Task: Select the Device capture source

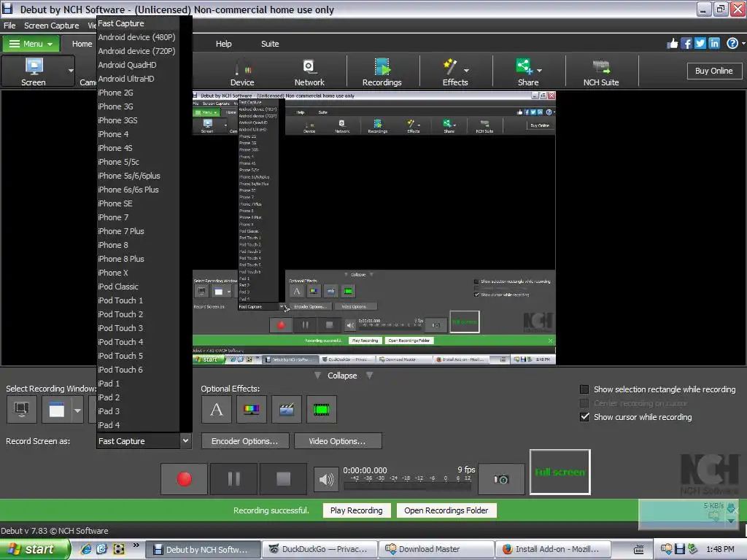Action: 242,71
